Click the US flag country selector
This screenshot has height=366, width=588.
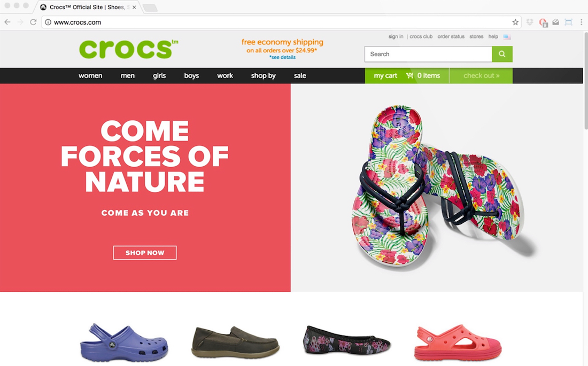click(x=507, y=37)
